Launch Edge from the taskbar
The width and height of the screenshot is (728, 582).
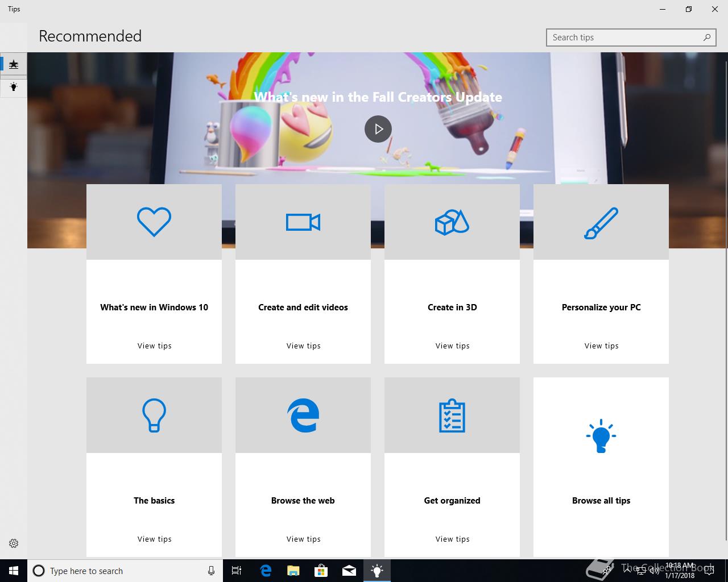[266, 571]
